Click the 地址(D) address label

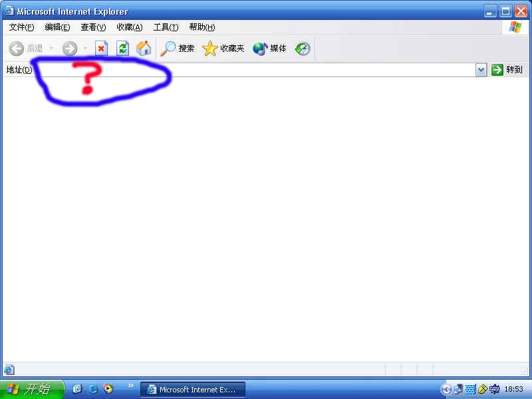[19, 70]
